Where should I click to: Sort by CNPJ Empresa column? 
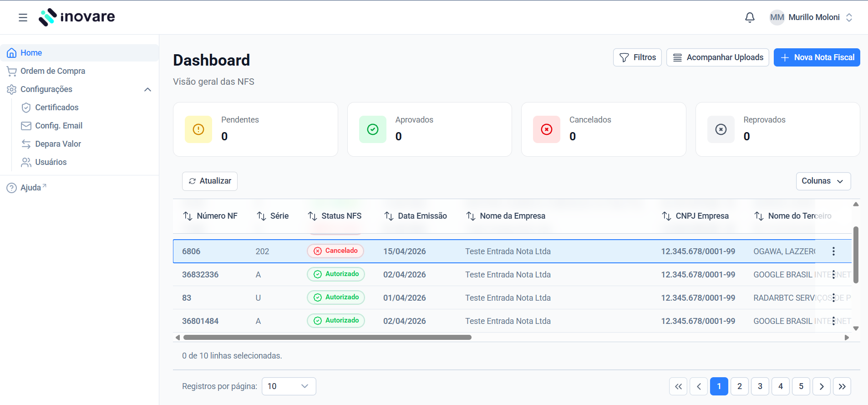[695, 216]
